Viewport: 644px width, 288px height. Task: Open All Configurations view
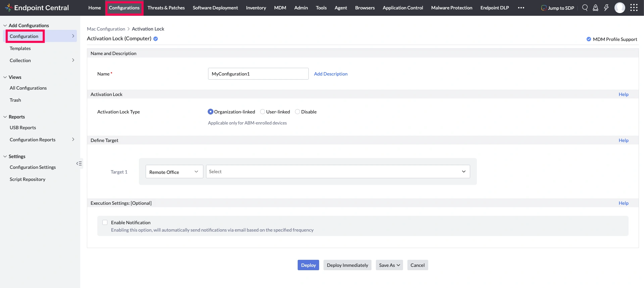[x=28, y=88]
